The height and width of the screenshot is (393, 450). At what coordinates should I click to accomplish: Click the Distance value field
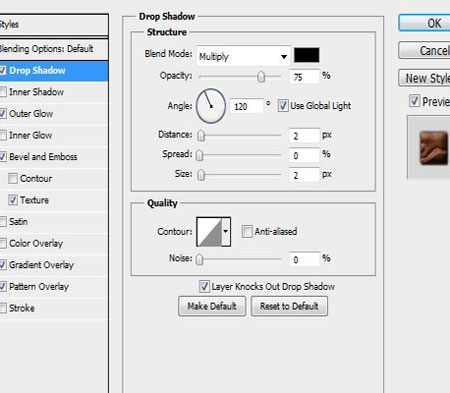[x=304, y=136]
